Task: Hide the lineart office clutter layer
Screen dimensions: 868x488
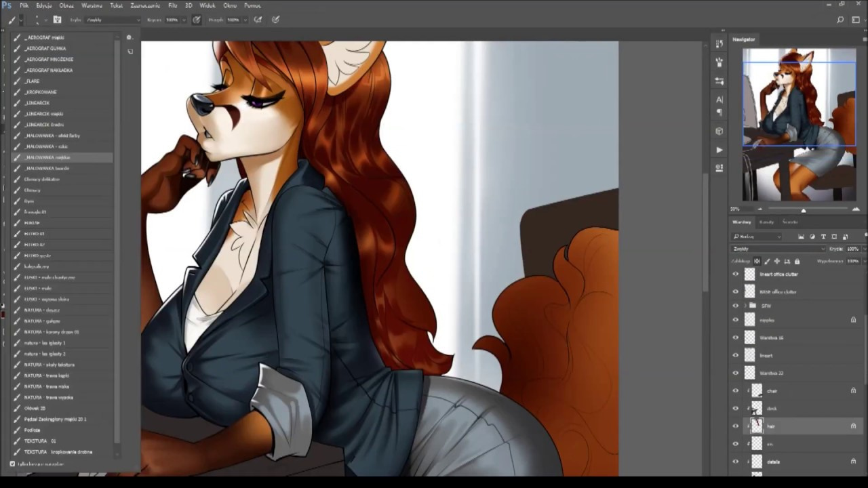Action: pyautogui.click(x=736, y=274)
